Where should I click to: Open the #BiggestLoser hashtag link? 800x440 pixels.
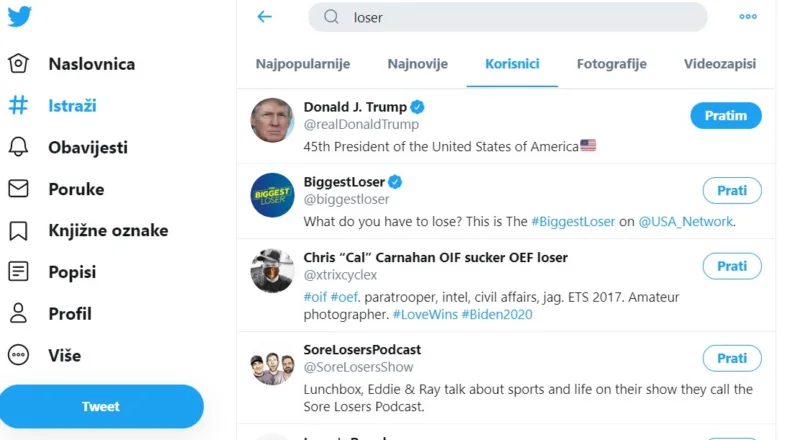[x=573, y=222]
